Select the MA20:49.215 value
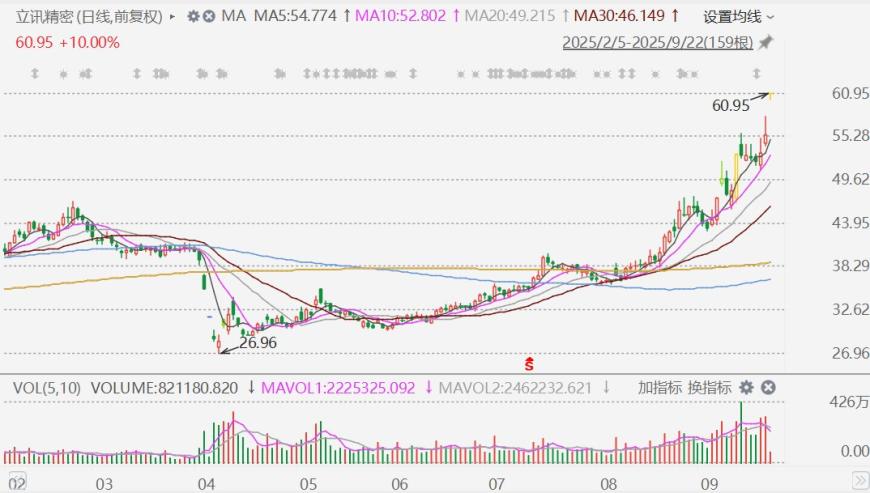Viewport: 870px width, 493px height. point(509,16)
